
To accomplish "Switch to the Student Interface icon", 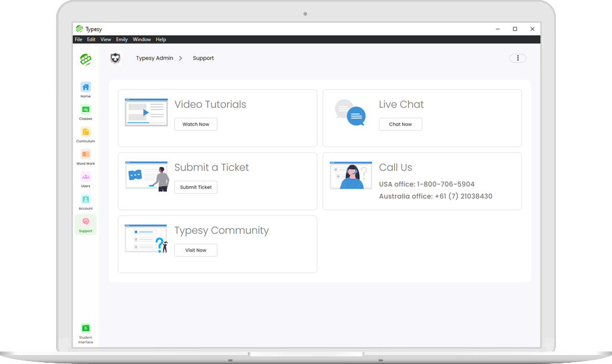I will point(85,328).
